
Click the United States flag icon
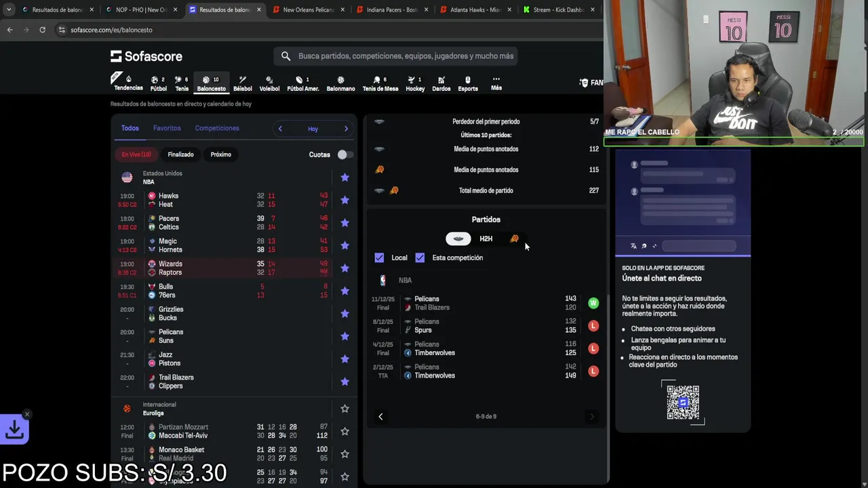[x=127, y=178]
